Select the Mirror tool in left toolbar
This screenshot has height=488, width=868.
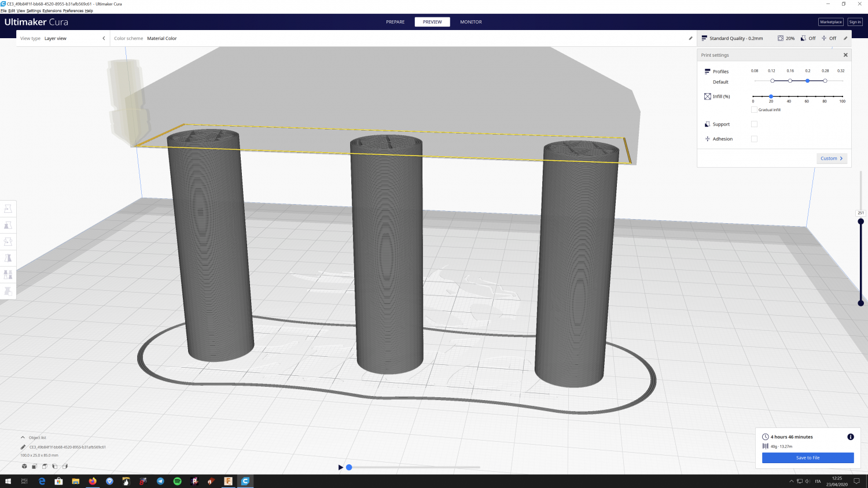pyautogui.click(x=8, y=258)
